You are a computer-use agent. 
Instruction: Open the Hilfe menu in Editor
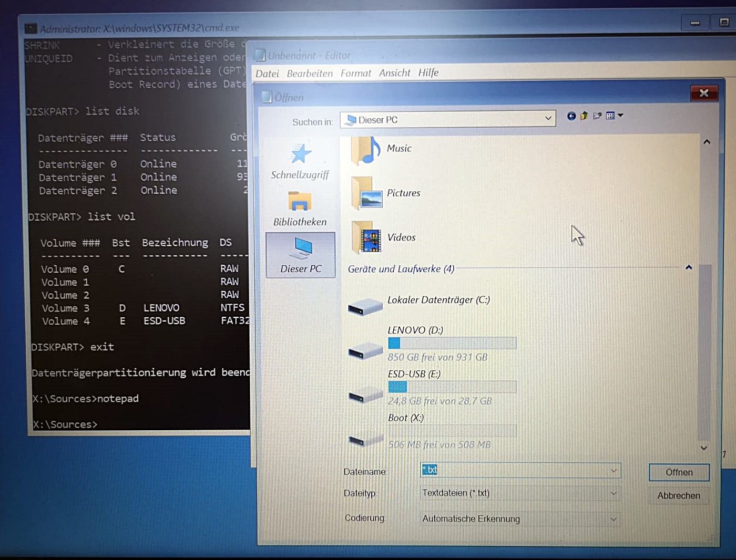(x=428, y=72)
